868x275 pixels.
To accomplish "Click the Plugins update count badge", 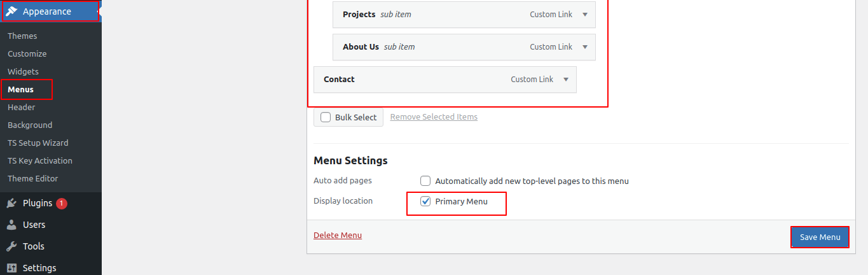I will pos(61,203).
